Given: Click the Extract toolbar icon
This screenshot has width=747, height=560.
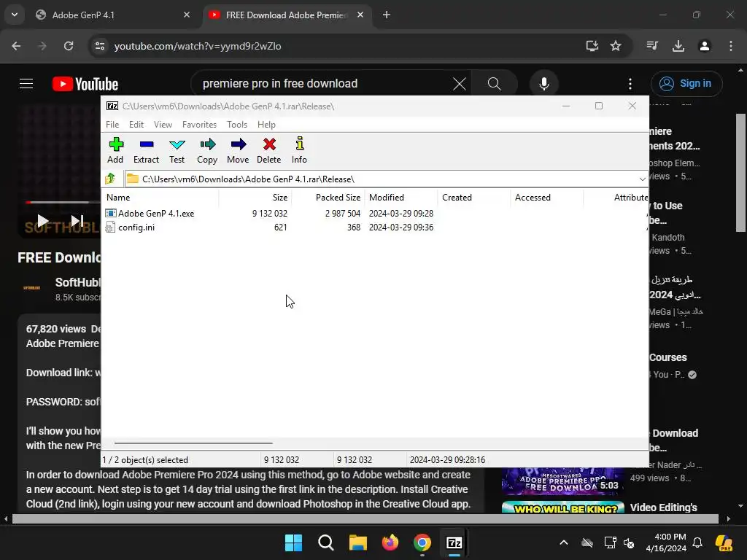Looking at the screenshot, I should (x=146, y=150).
